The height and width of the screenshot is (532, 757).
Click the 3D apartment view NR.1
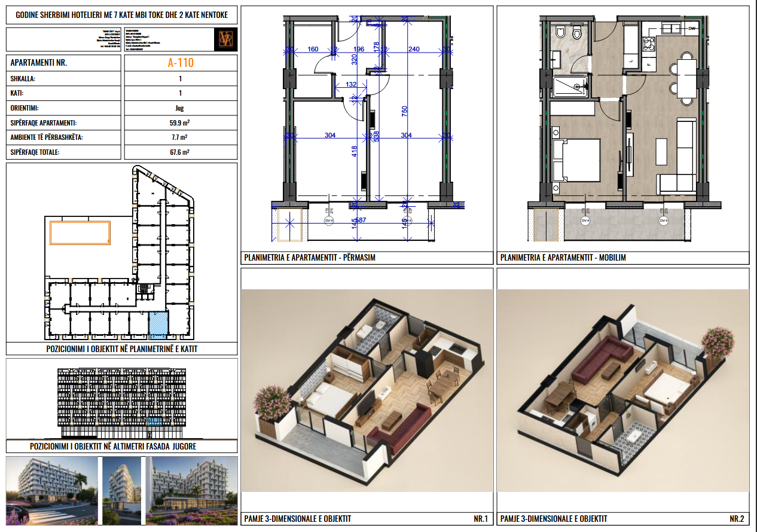tap(366, 390)
